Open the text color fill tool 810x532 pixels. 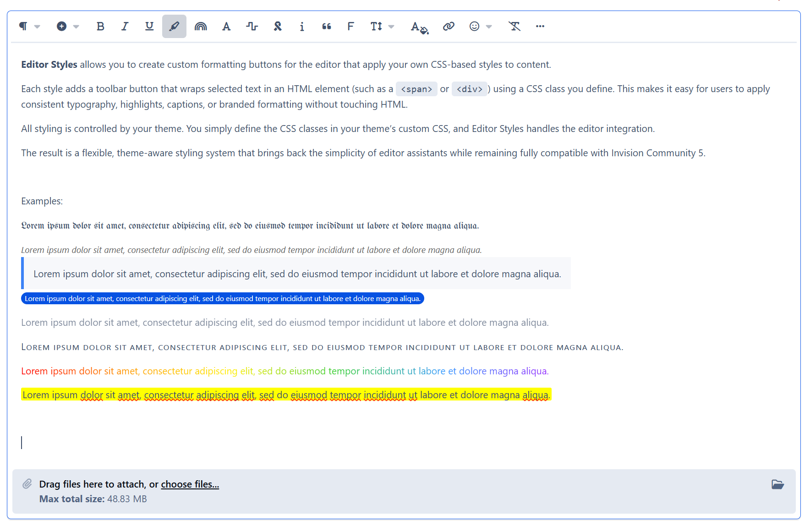click(x=419, y=27)
